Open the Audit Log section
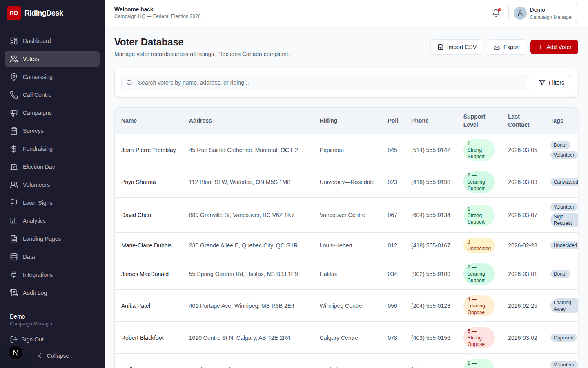The height and width of the screenshot is (368, 588). tap(34, 293)
